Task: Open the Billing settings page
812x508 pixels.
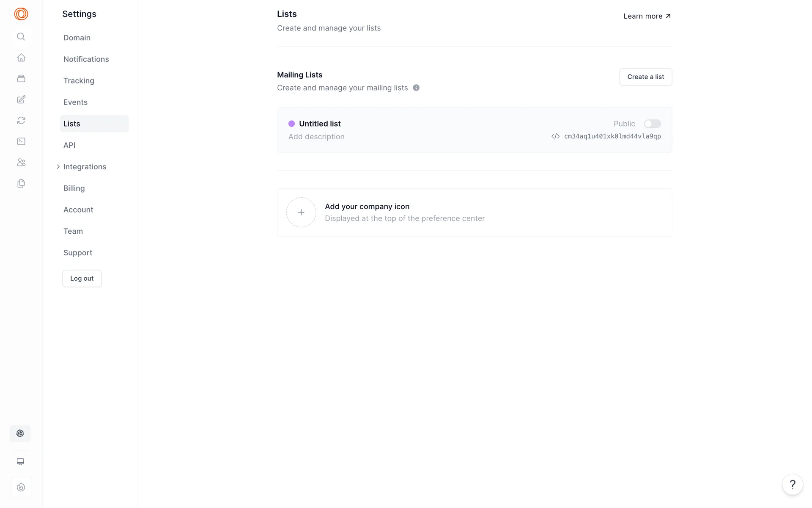Action: click(74, 188)
